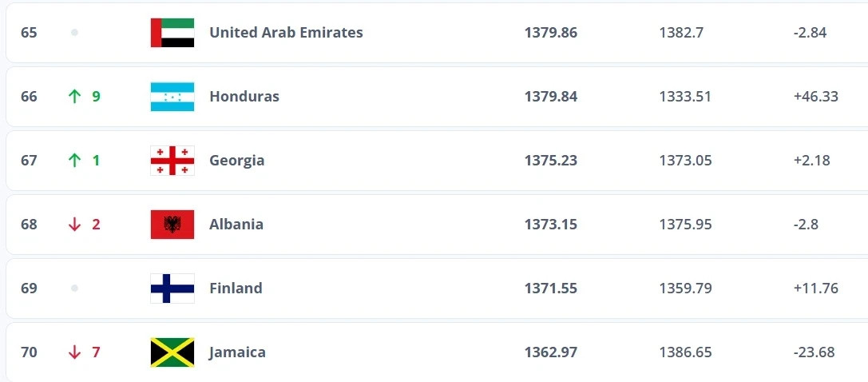Click the Finland flag icon
This screenshot has width=868, height=382.
172,288
